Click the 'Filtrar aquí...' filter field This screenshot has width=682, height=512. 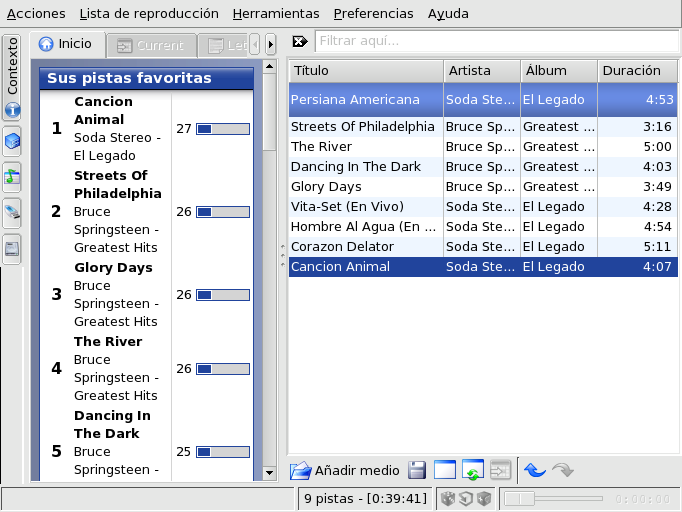(496, 41)
